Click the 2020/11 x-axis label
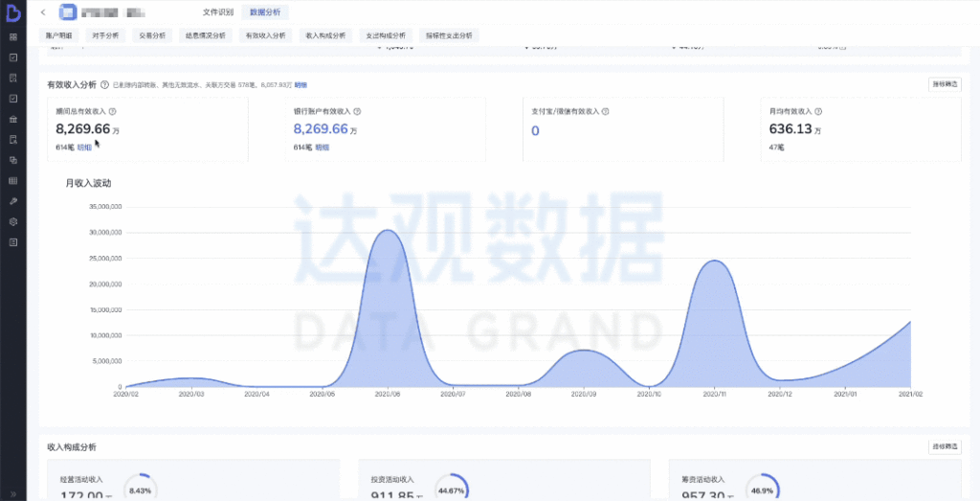The width and height of the screenshot is (980, 501). click(714, 394)
